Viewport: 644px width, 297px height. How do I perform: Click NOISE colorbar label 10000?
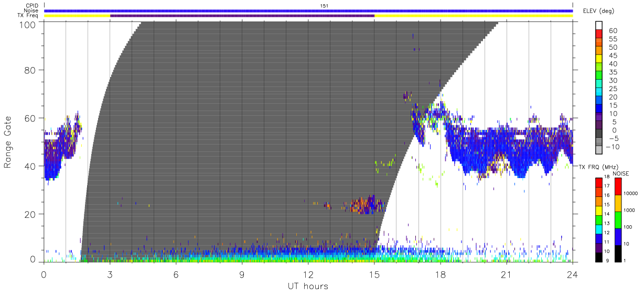(x=631, y=194)
